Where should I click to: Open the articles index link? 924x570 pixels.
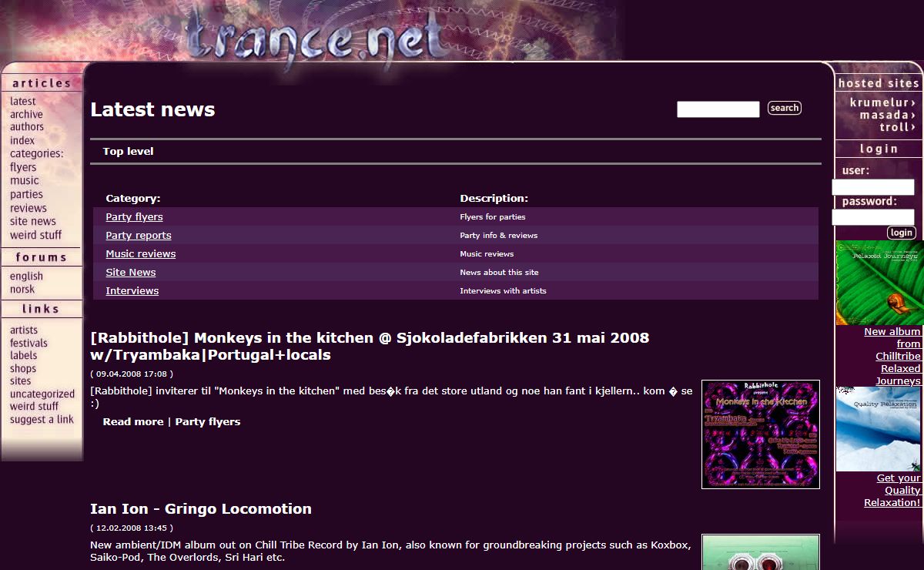point(22,140)
